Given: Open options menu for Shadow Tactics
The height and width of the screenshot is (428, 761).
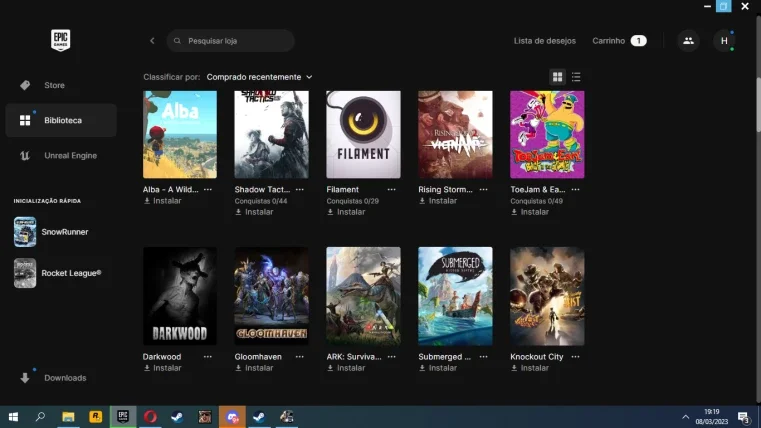Looking at the screenshot, I should pos(299,189).
